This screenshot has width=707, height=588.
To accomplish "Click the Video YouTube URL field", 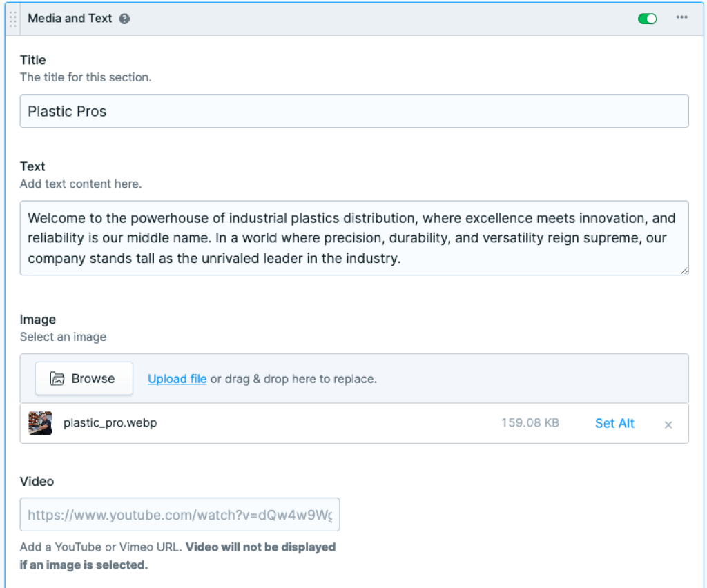I will (180, 514).
